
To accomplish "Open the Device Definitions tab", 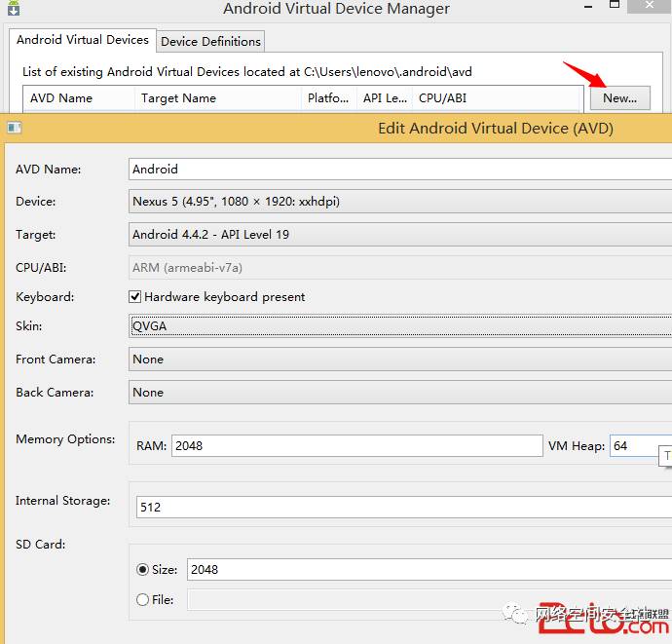I will 210,42.
